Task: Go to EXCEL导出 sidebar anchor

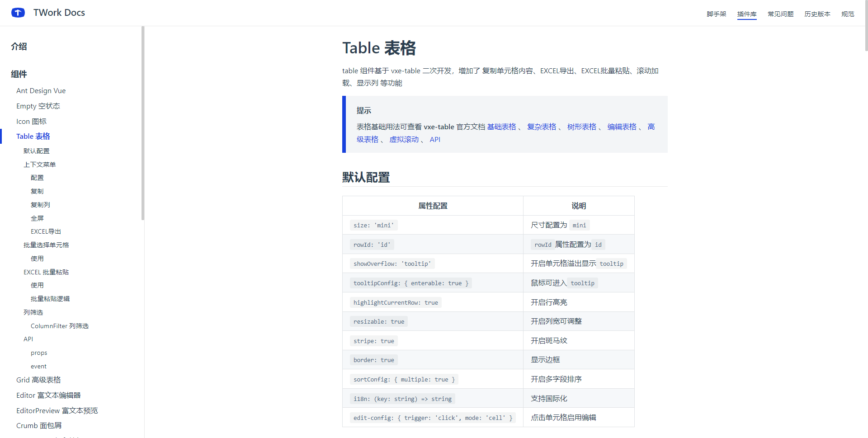Action: point(46,231)
